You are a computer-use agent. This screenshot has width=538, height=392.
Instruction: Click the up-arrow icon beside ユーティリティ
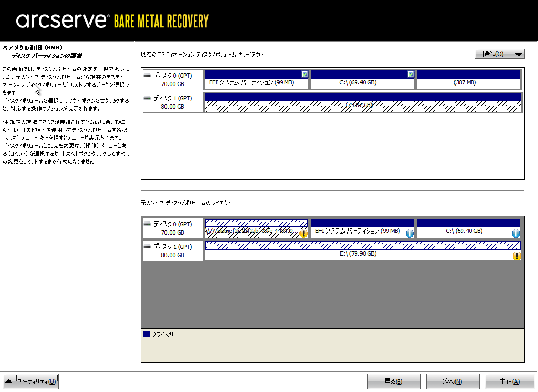click(x=9, y=382)
